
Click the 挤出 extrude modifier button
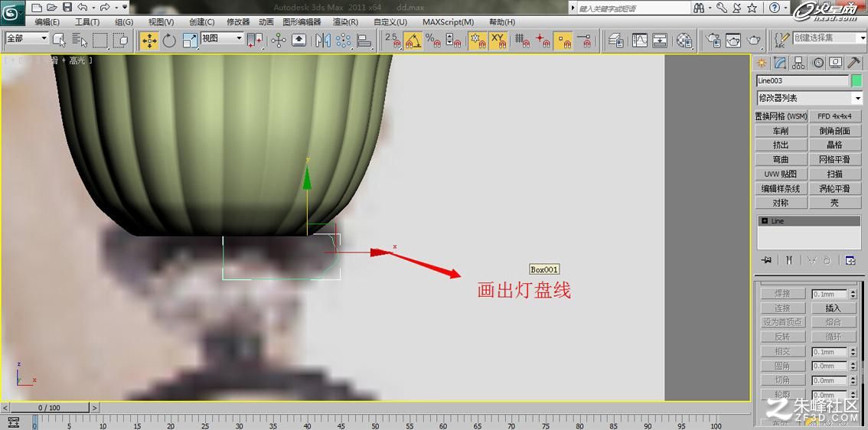click(x=781, y=145)
